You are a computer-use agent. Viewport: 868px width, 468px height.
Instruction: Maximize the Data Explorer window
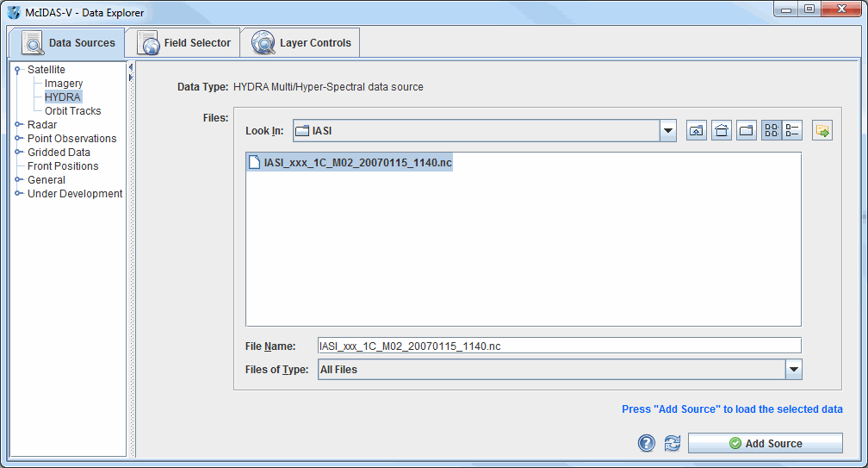[x=809, y=9]
